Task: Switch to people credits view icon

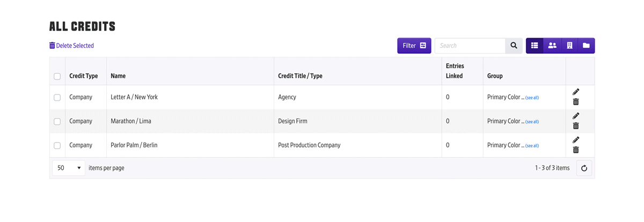Action: pos(552,46)
